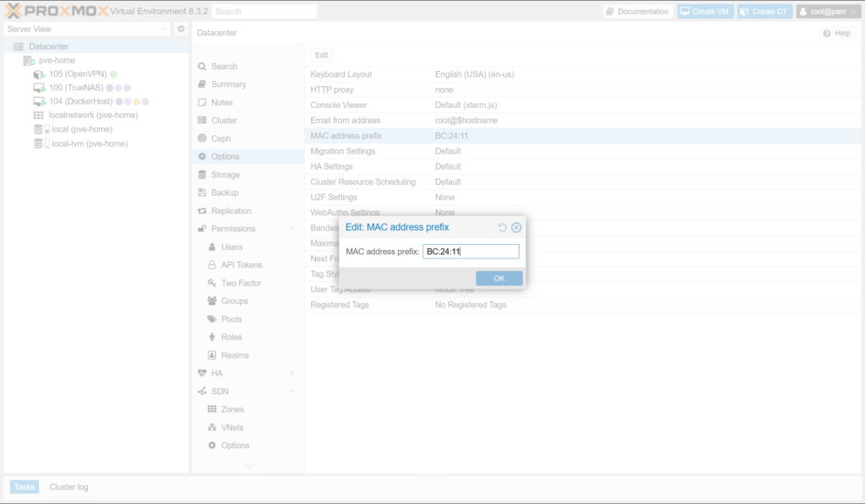This screenshot has width=865, height=504.
Task: Collapse the Permissions section
Action: click(x=292, y=229)
